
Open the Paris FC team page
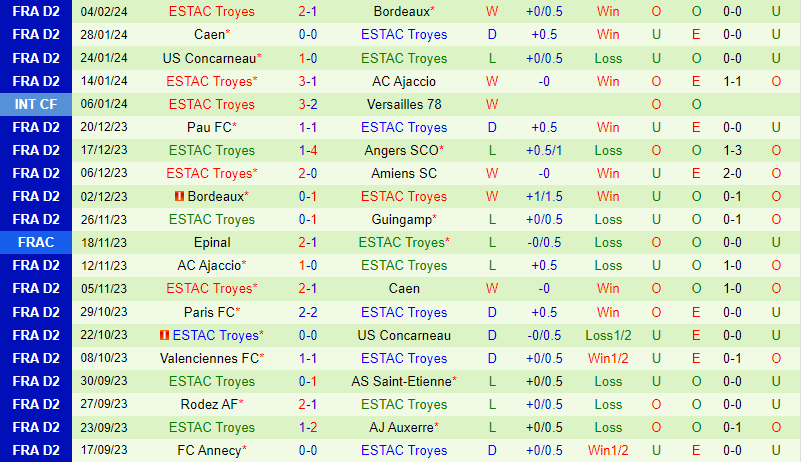209,312
